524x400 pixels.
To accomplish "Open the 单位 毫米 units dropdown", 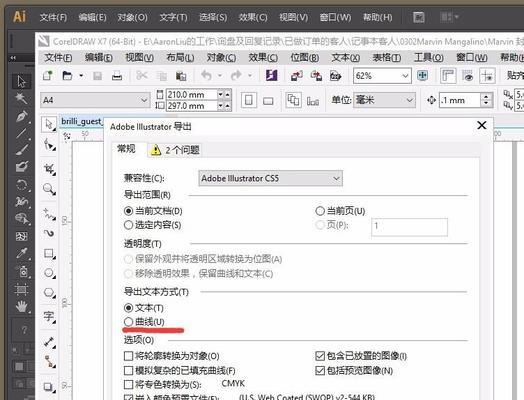I will coord(384,100).
